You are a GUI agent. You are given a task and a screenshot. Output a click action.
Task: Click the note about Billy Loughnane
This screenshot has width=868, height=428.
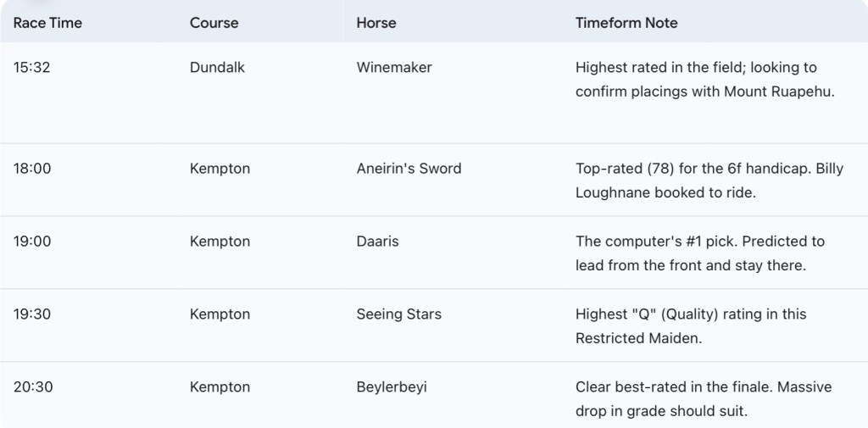[709, 181]
